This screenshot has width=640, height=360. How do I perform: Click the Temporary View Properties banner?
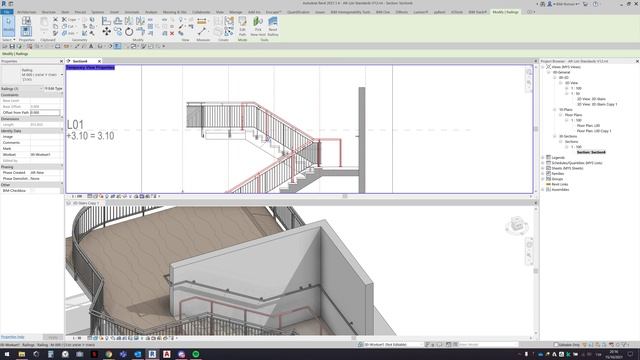pos(90,67)
